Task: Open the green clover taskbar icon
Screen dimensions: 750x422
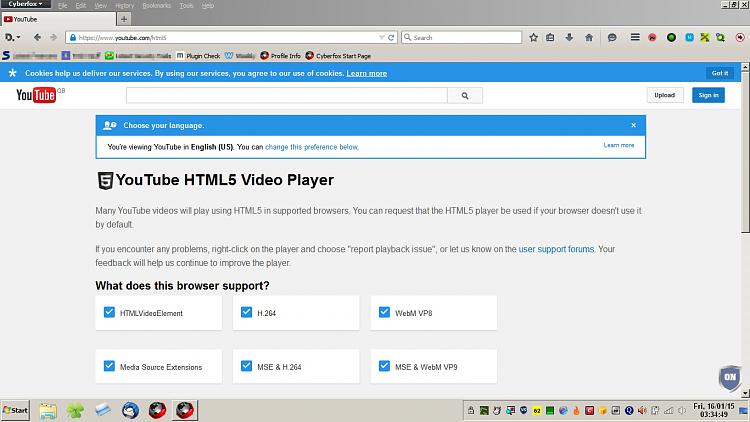Action: (75, 411)
